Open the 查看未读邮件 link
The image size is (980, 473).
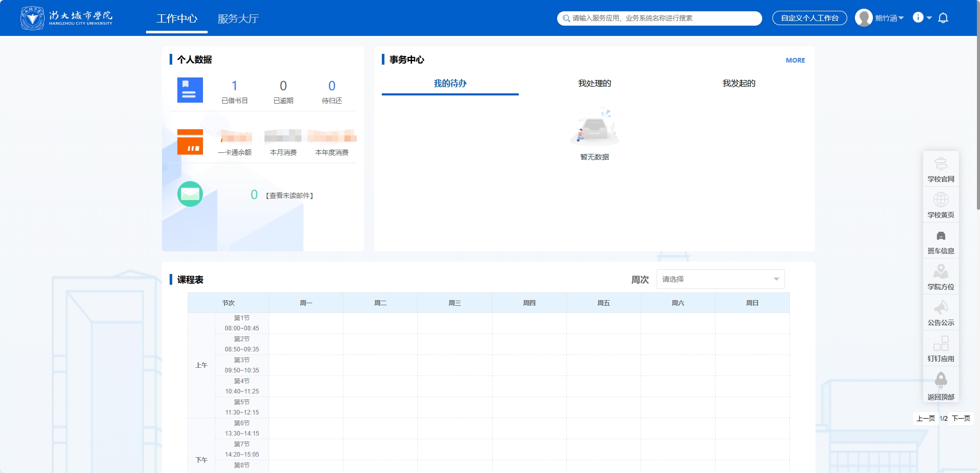coord(290,195)
